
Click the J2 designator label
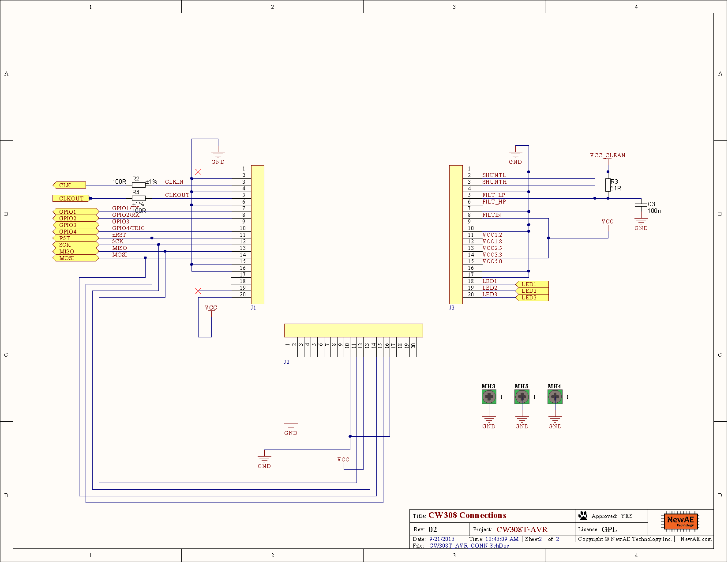point(286,362)
